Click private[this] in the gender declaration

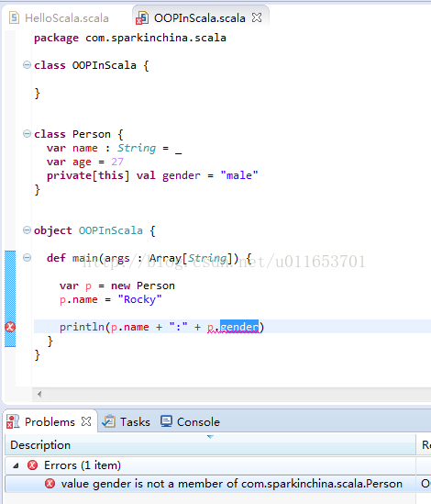(x=88, y=175)
